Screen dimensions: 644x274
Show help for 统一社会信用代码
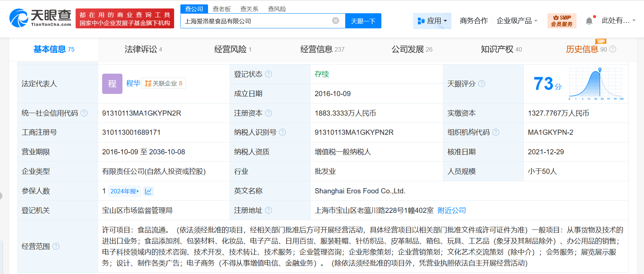[84, 113]
